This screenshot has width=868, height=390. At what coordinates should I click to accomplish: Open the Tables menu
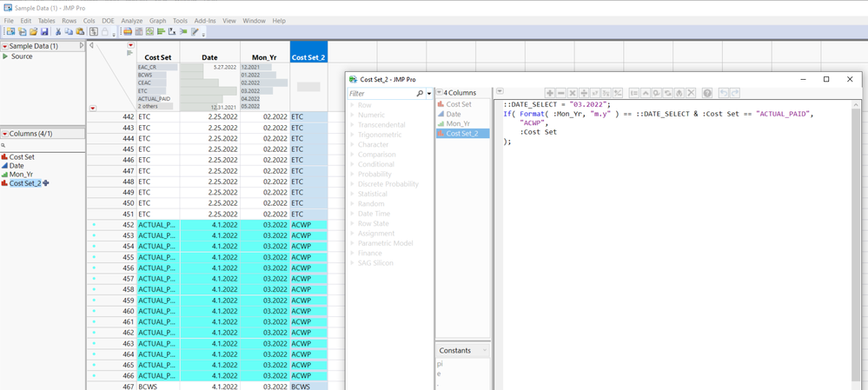[x=46, y=21]
